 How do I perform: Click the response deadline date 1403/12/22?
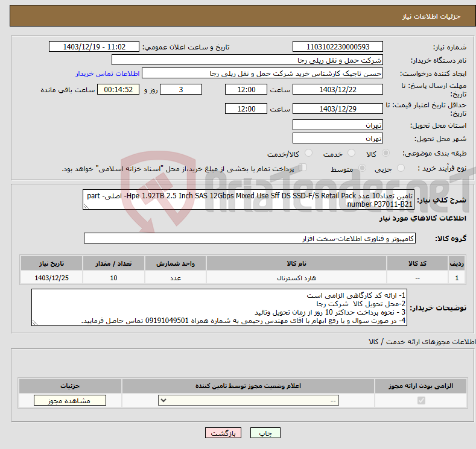coord(338,89)
